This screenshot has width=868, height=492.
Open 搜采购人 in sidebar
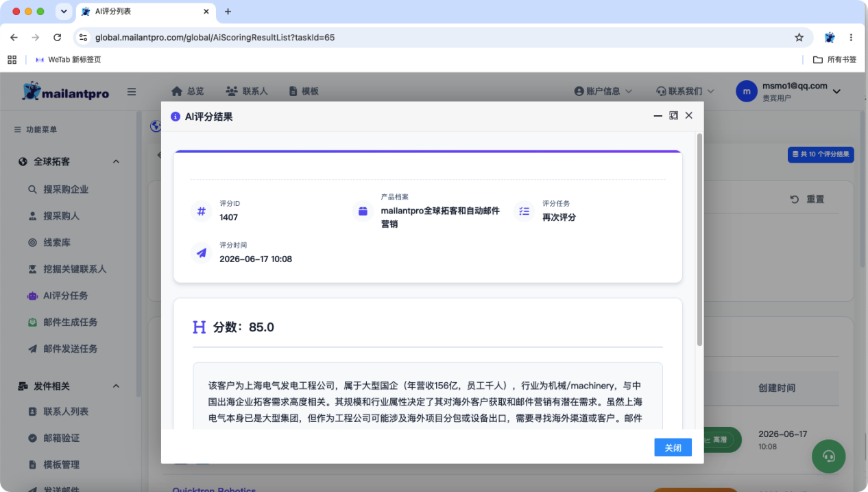click(54, 216)
